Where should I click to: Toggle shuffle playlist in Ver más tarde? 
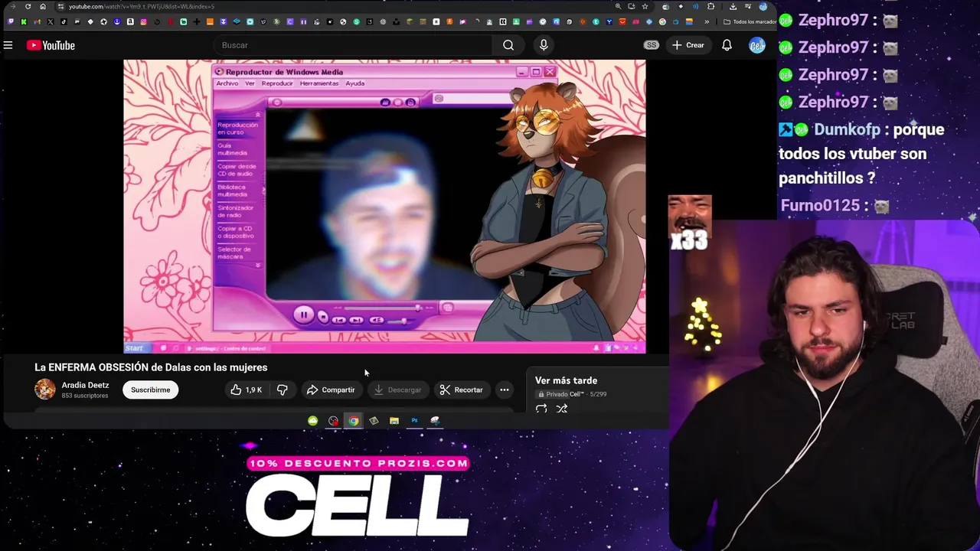[562, 409]
